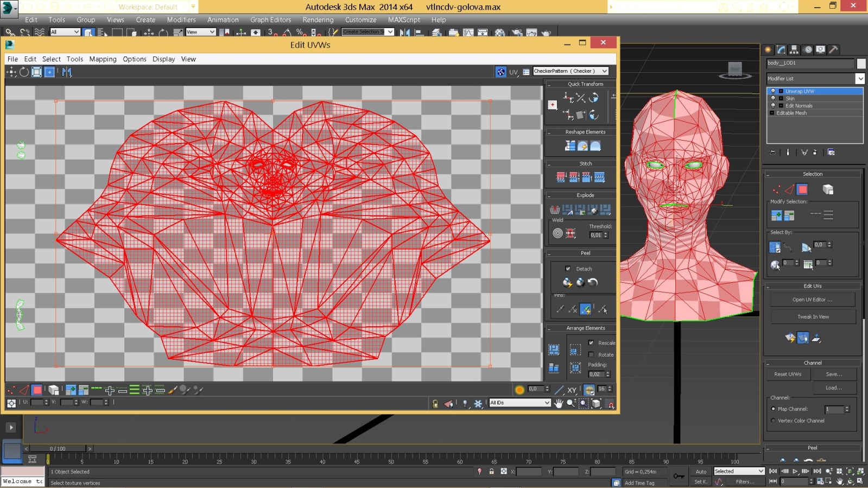Click the Open UV Editor button

click(812, 300)
